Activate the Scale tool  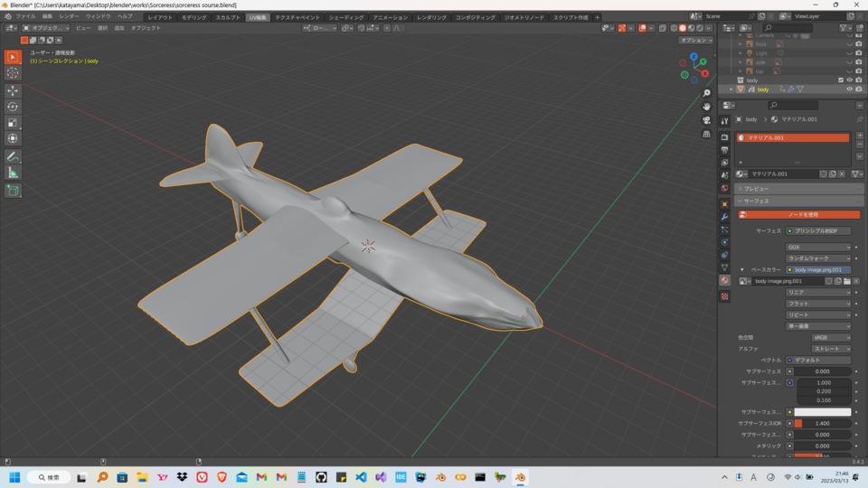13,122
